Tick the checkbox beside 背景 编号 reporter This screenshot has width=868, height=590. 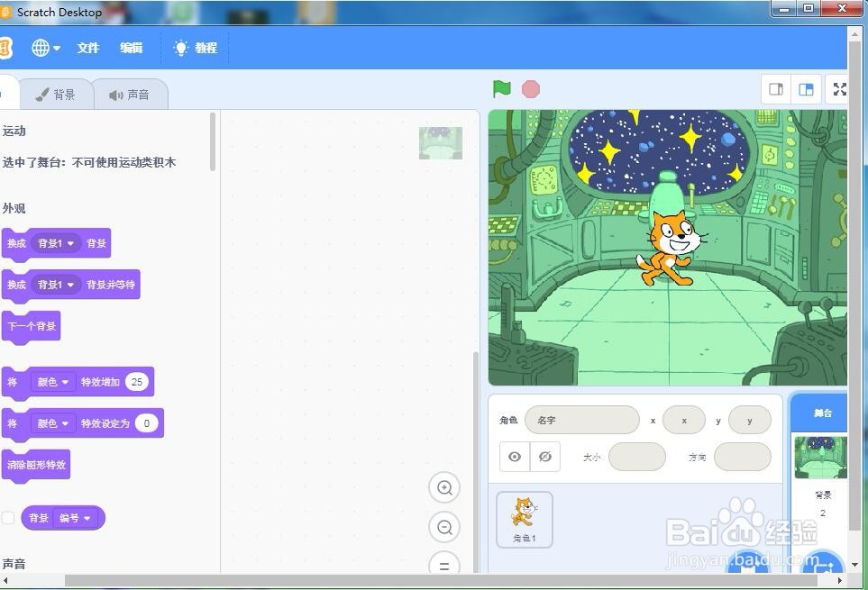[x=8, y=518]
